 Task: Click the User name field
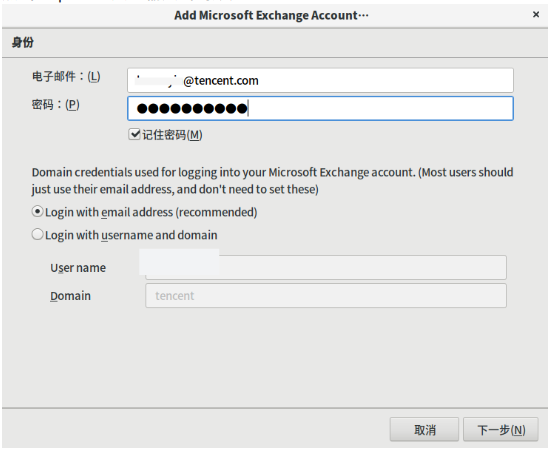click(326, 267)
